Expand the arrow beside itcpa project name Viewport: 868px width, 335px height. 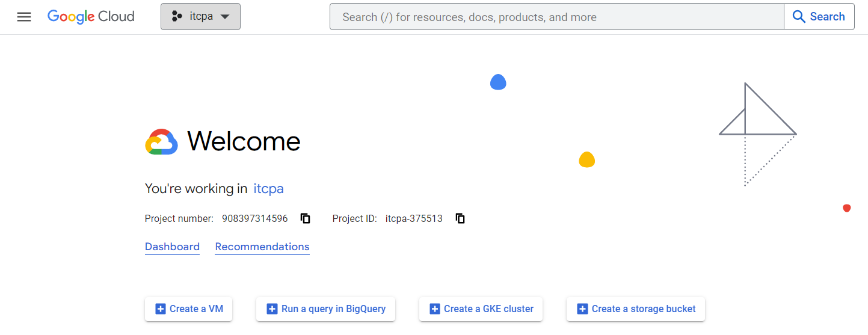pos(225,17)
